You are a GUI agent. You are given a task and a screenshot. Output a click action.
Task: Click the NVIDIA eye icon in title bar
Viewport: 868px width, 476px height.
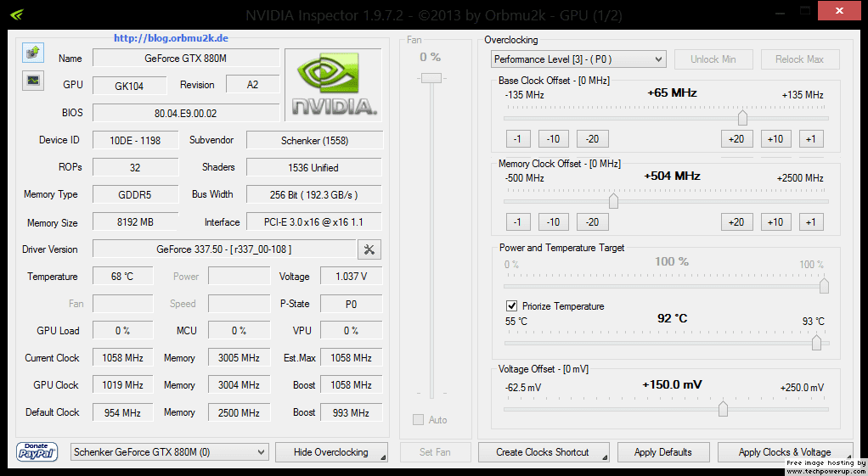tap(16, 14)
